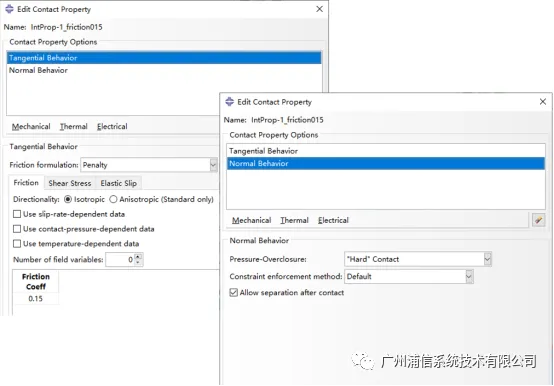This screenshot has width=554, height=386.
Task: Open the Friction formulation Penalty dropdown
Action: [213, 165]
